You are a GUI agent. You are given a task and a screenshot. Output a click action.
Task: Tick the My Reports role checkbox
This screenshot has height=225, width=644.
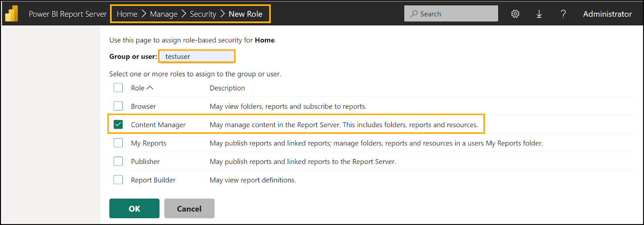coord(118,143)
